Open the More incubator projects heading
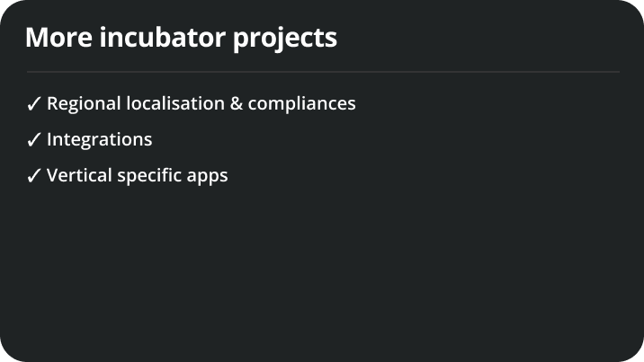Viewport: 644px width, 362px height. pyautogui.click(x=181, y=38)
